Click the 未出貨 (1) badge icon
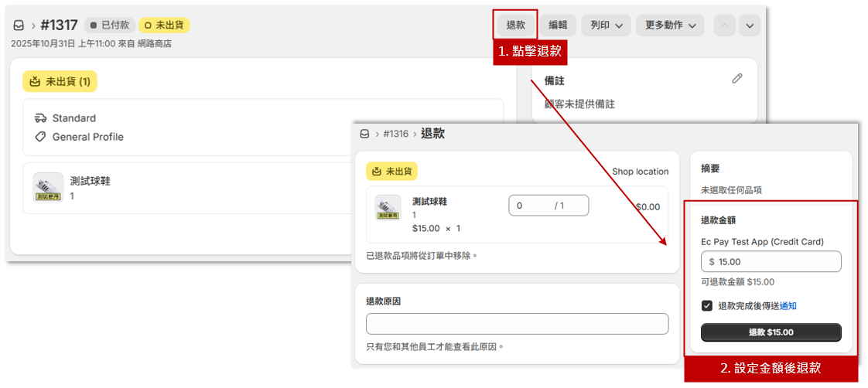 pyautogui.click(x=35, y=81)
